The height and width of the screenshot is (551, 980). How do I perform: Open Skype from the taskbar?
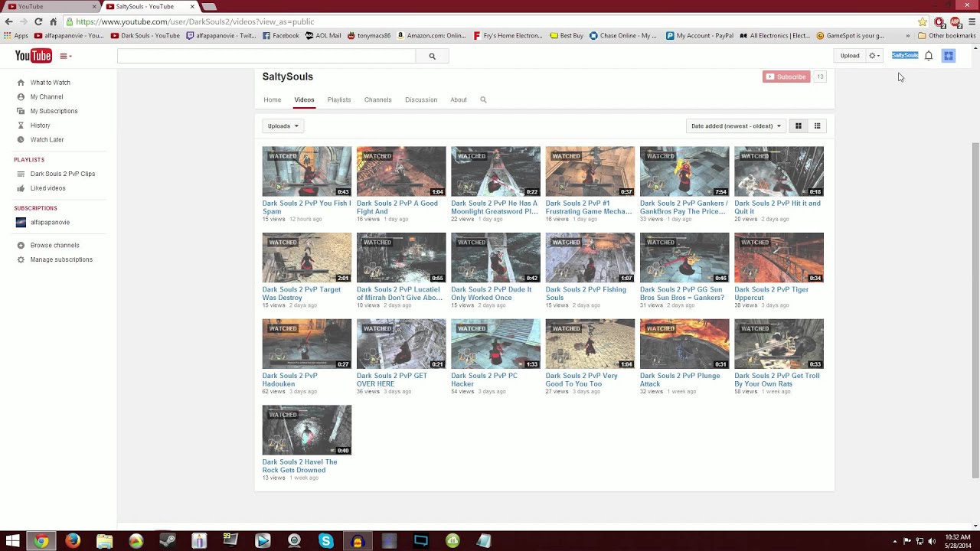(x=326, y=541)
